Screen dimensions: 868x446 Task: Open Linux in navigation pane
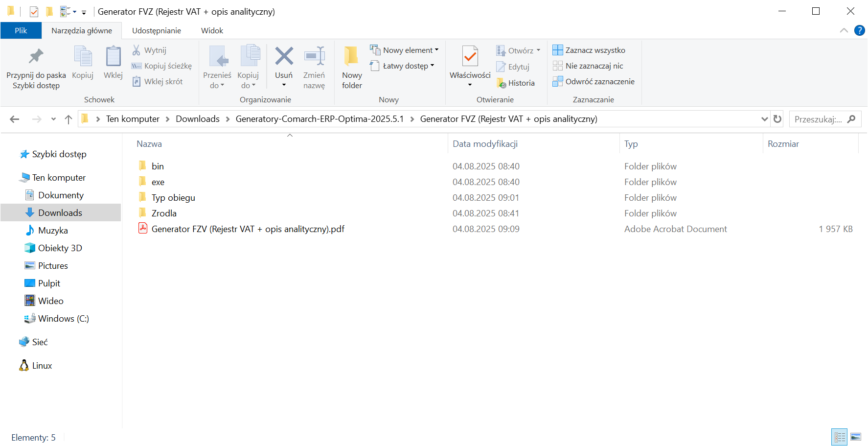(x=42, y=366)
